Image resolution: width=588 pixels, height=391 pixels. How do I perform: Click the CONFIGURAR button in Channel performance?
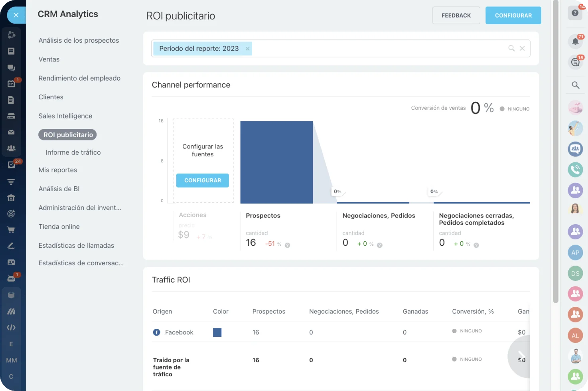(x=202, y=180)
